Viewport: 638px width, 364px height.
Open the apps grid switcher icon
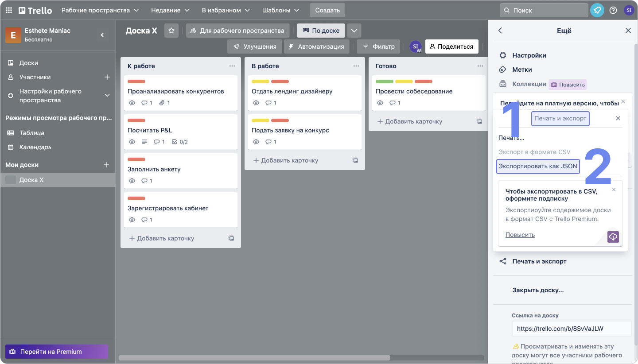coord(9,10)
